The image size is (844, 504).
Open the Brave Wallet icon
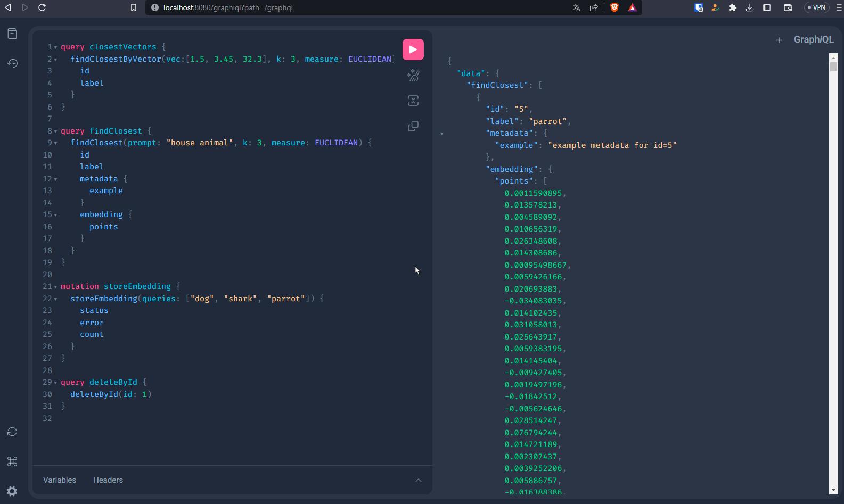pos(788,7)
